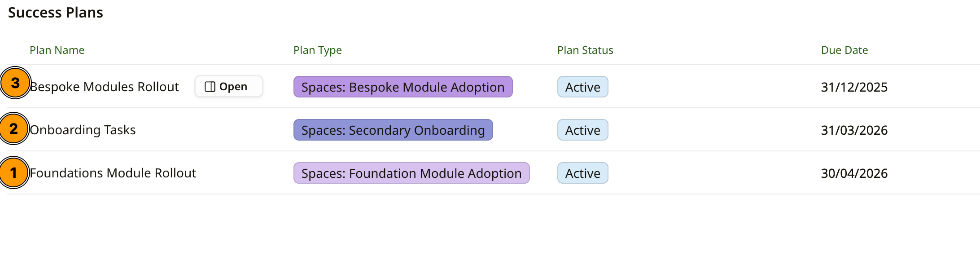
Task: Select the Onboarding Tasks plan name
Action: (x=83, y=130)
